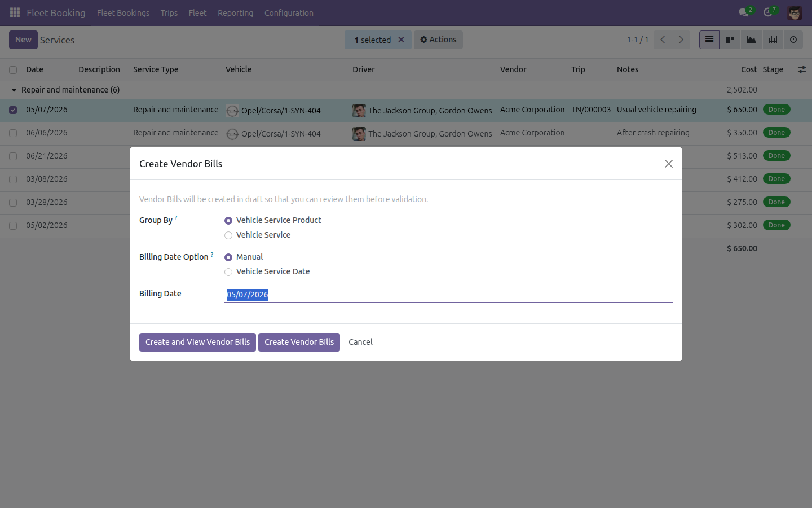The width and height of the screenshot is (812, 508).
Task: Sort by Driver column header
Action: pos(364,69)
